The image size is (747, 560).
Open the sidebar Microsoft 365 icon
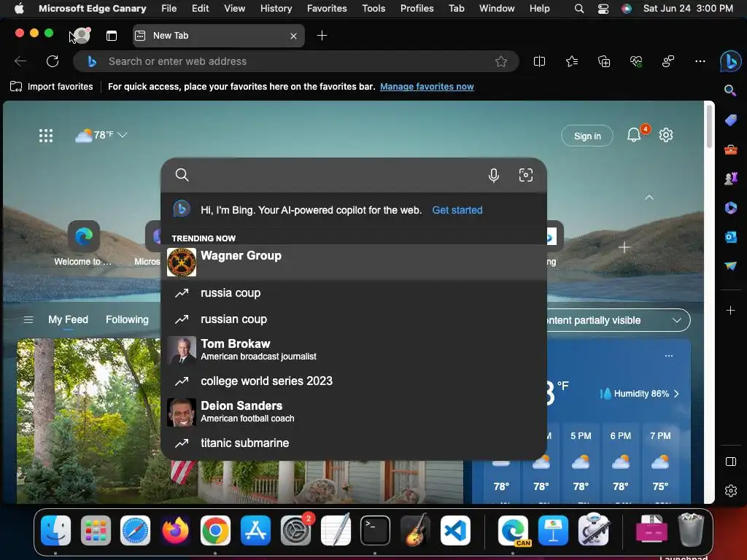(x=730, y=208)
